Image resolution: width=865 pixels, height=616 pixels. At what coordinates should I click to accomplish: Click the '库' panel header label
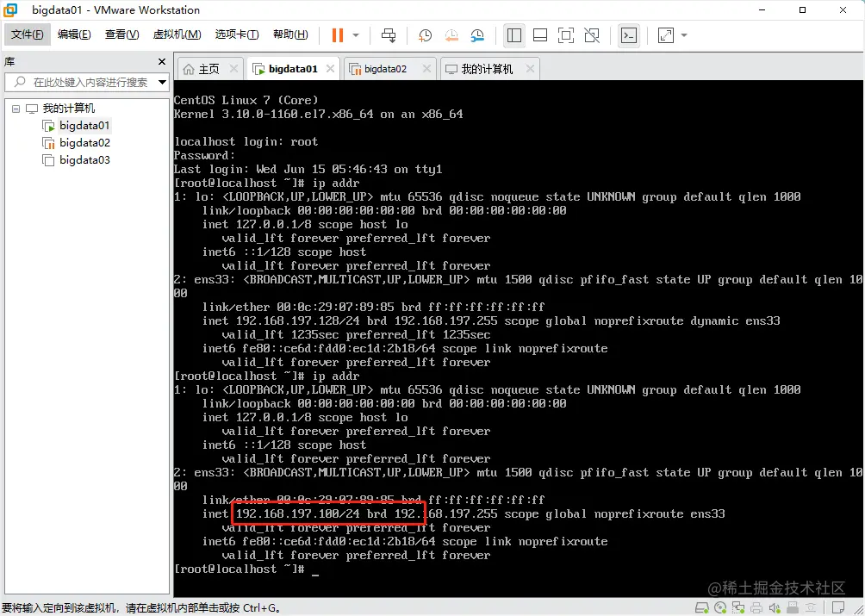tap(9, 61)
